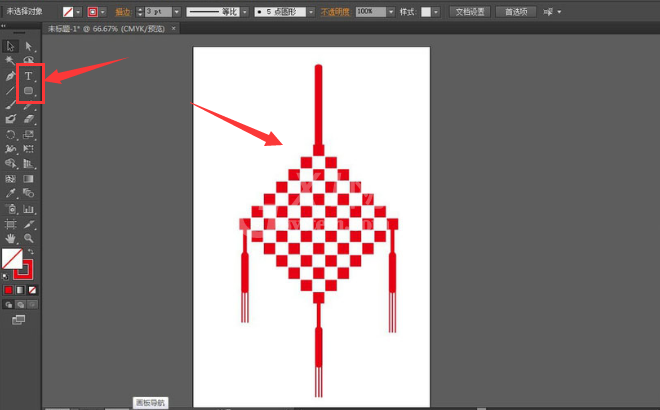
Task: Switch to the 未标题-1 document tab
Action: [x=106, y=29]
